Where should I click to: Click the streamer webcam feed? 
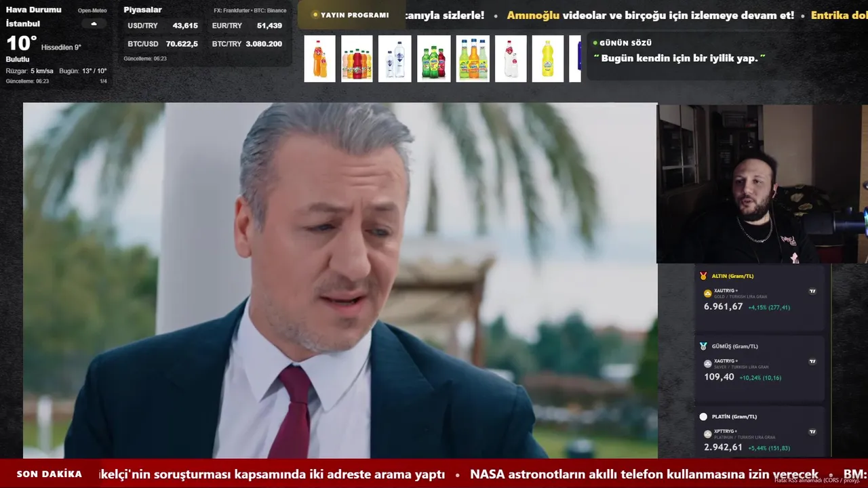tap(762, 184)
